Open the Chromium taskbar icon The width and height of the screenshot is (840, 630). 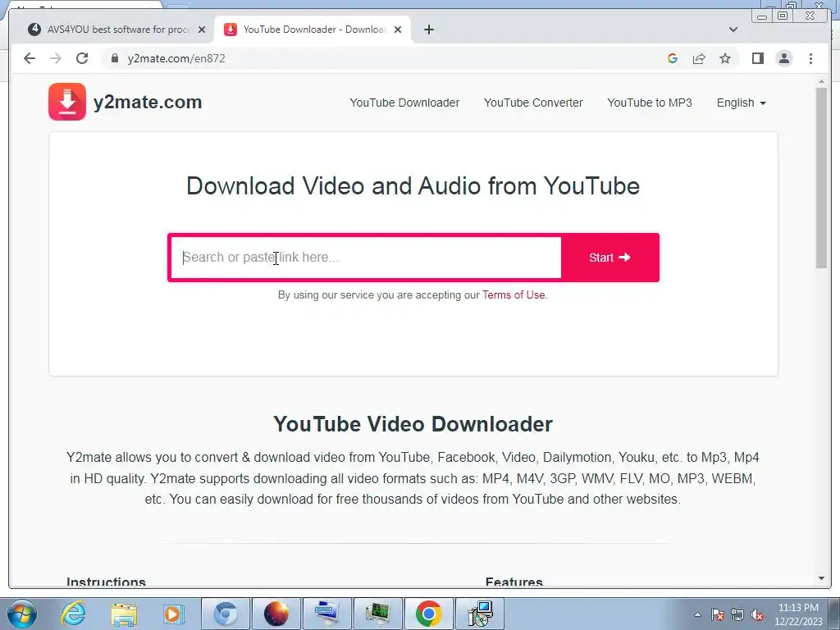[x=226, y=614]
